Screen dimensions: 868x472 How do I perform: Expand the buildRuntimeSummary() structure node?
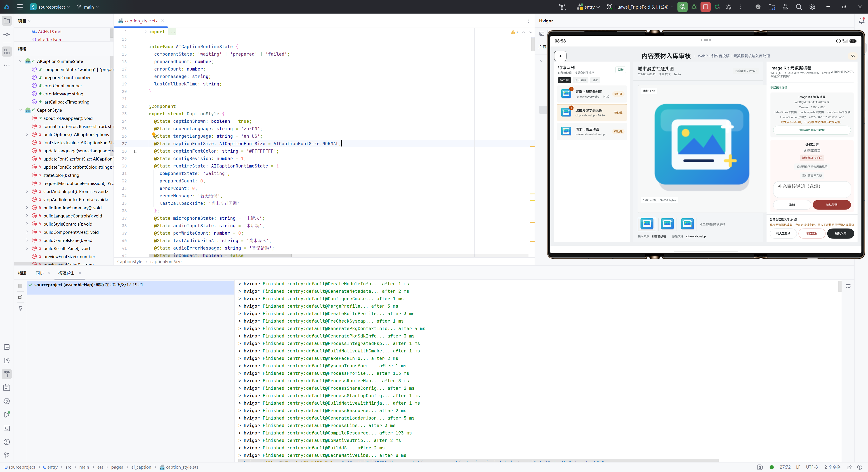point(27,208)
